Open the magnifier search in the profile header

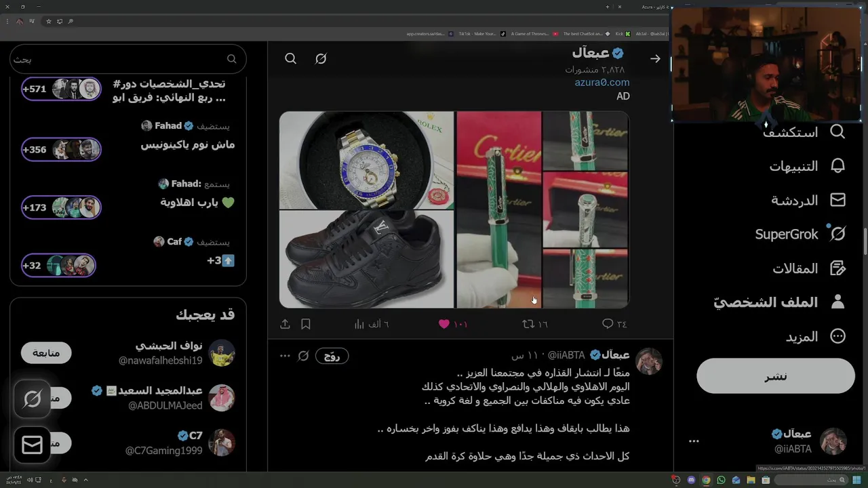tap(290, 59)
